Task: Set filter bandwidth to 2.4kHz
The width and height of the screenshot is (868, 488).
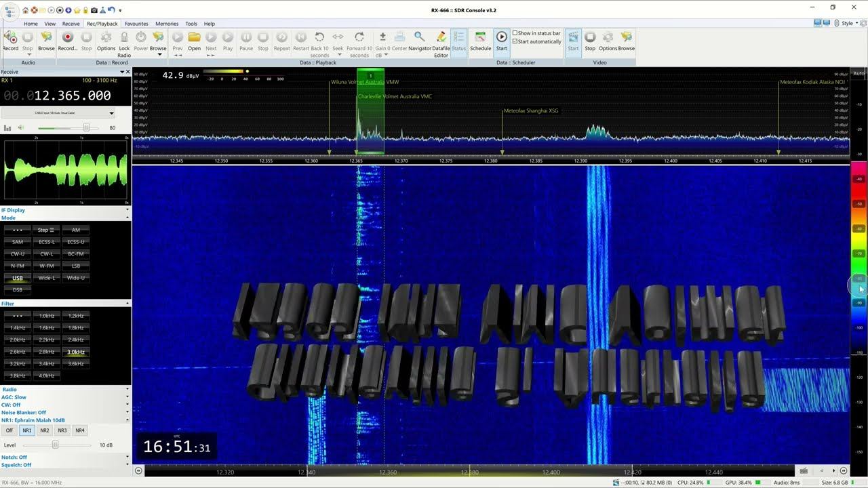Action: tap(76, 340)
